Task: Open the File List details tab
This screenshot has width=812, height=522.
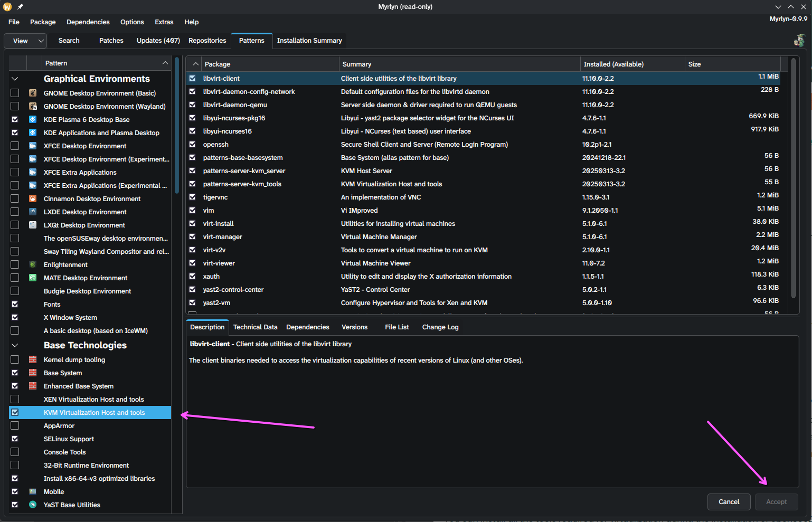Action: (x=396, y=327)
